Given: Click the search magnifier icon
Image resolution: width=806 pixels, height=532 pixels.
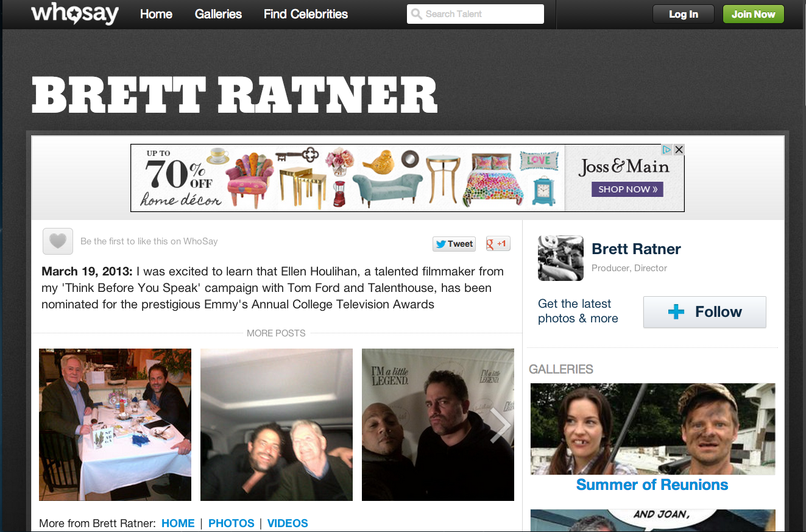Looking at the screenshot, I should point(417,14).
